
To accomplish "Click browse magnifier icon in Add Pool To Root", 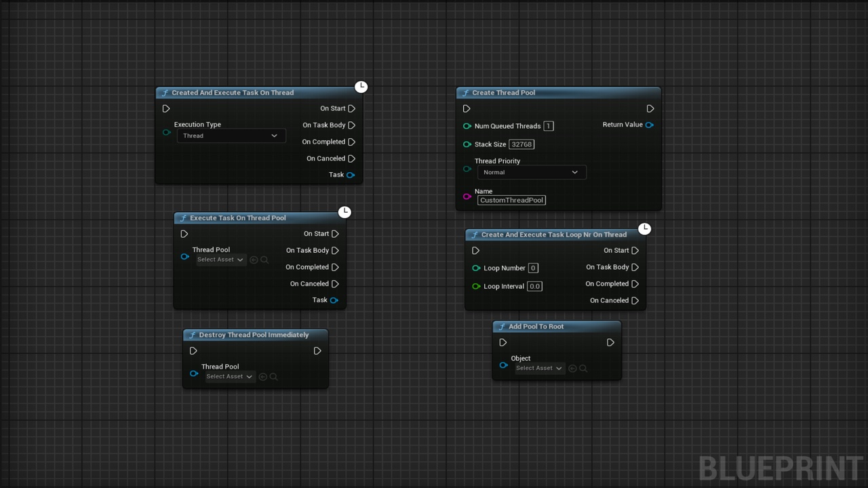I will pyautogui.click(x=583, y=368).
